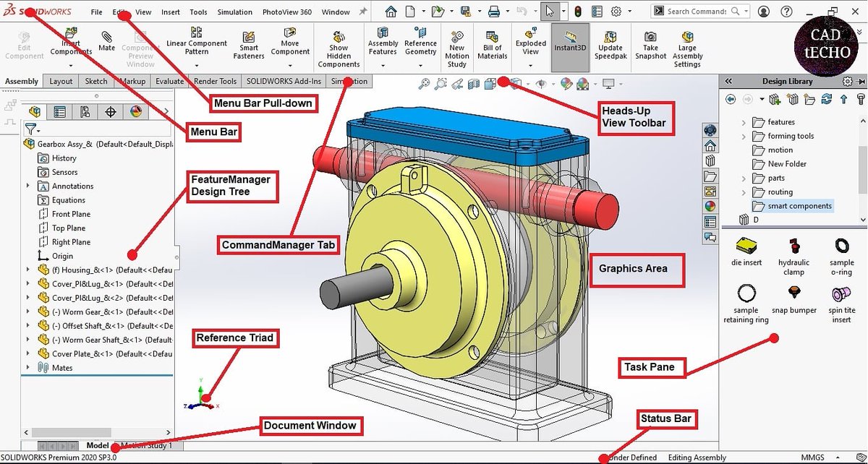
Task: Open the Search Commands dropdown arrow
Action: click(745, 12)
